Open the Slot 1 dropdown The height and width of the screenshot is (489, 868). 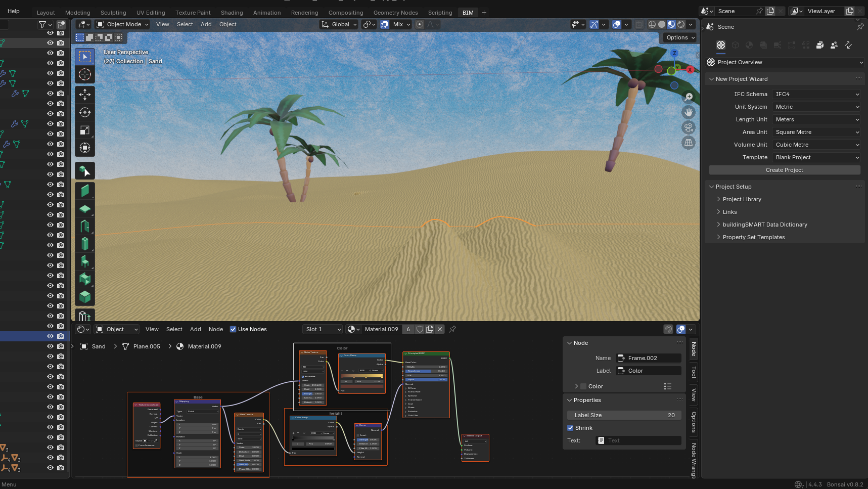pyautogui.click(x=323, y=329)
